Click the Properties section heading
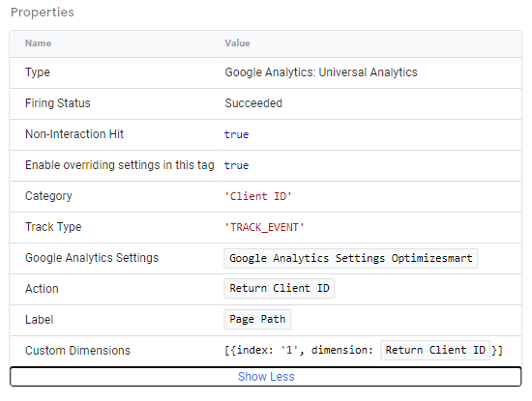The width and height of the screenshot is (532, 401). pos(43,13)
